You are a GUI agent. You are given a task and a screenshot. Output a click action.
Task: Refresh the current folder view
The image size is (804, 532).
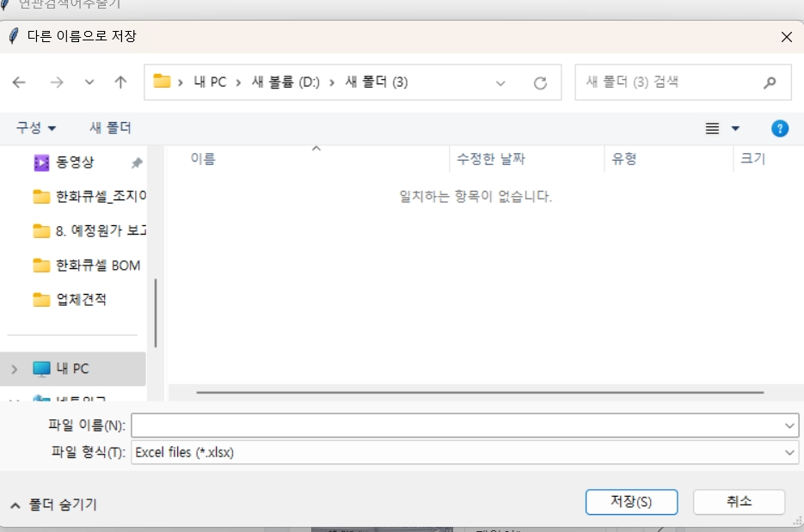tap(540, 83)
